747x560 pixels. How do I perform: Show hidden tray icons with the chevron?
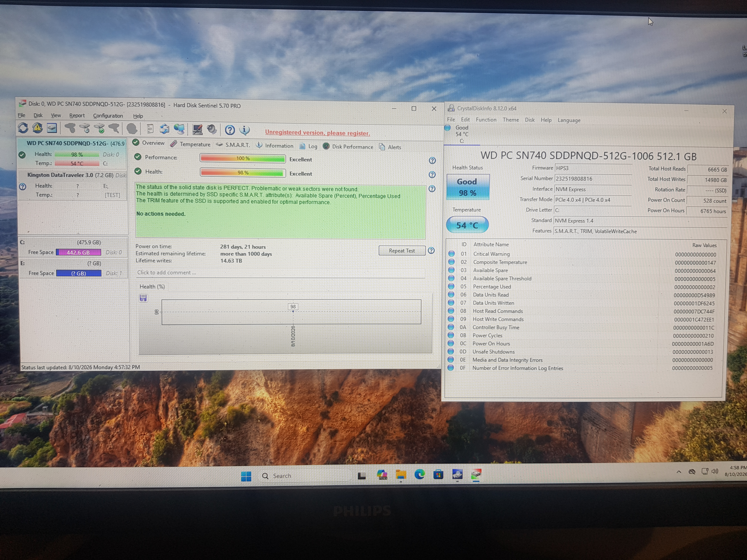coord(679,472)
